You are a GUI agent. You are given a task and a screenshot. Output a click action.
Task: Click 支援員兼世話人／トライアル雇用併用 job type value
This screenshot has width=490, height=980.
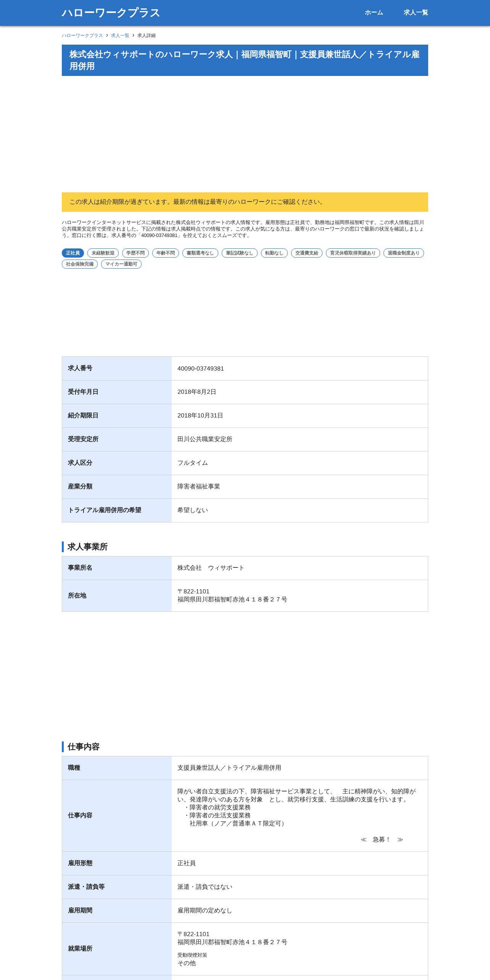pos(229,768)
